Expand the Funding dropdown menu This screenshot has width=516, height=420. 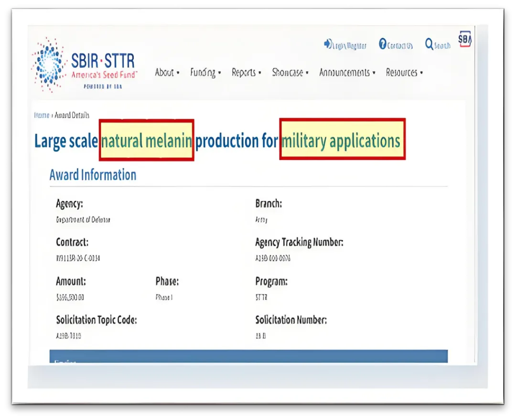205,73
